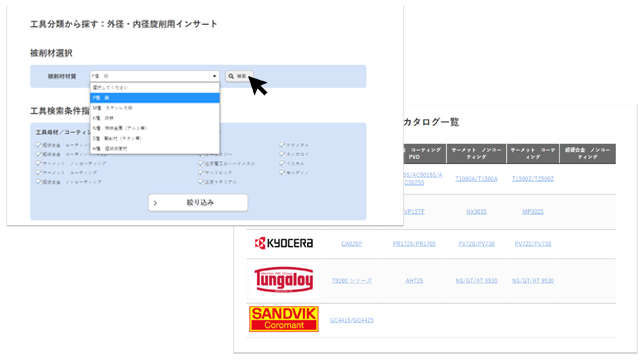Screen dimensions: 644x363
Task: Click the 検索 search button with magnifier icon
Action: point(239,76)
